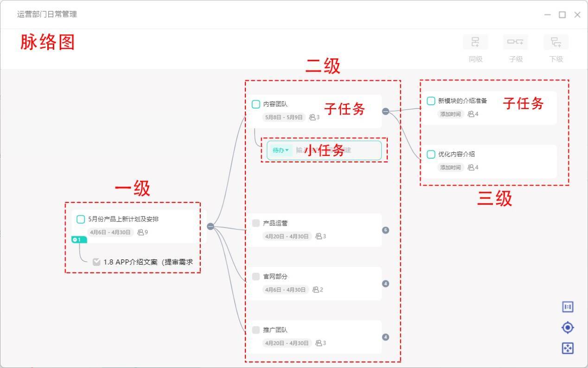
Task: Collapse the 内容团队 child nodes
Action: pyautogui.click(x=385, y=111)
